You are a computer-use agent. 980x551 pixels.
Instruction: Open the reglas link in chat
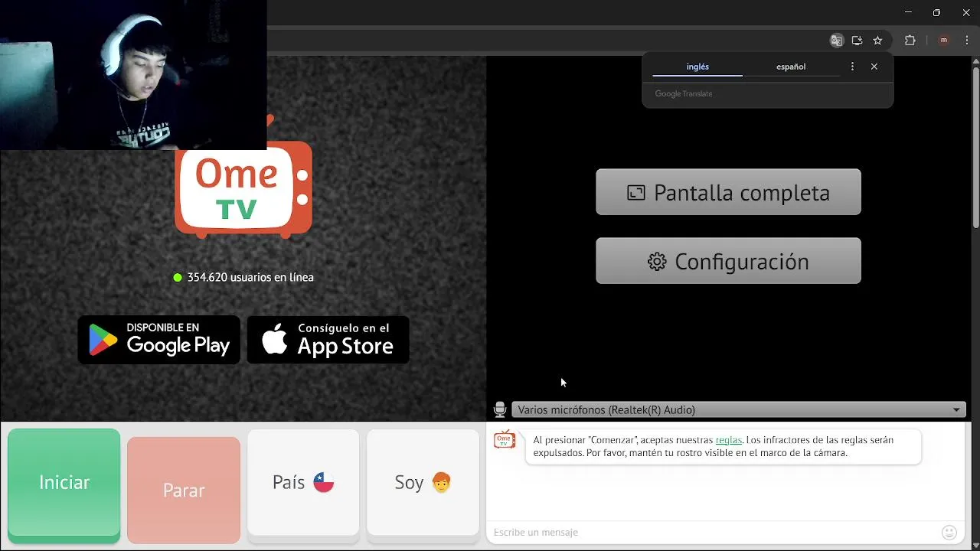(728, 440)
